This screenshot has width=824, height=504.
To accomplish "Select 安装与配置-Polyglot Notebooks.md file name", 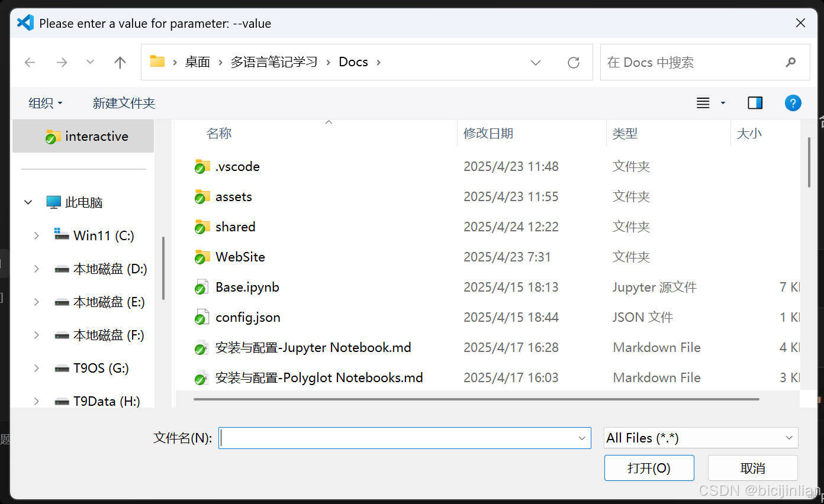I will pos(319,377).
